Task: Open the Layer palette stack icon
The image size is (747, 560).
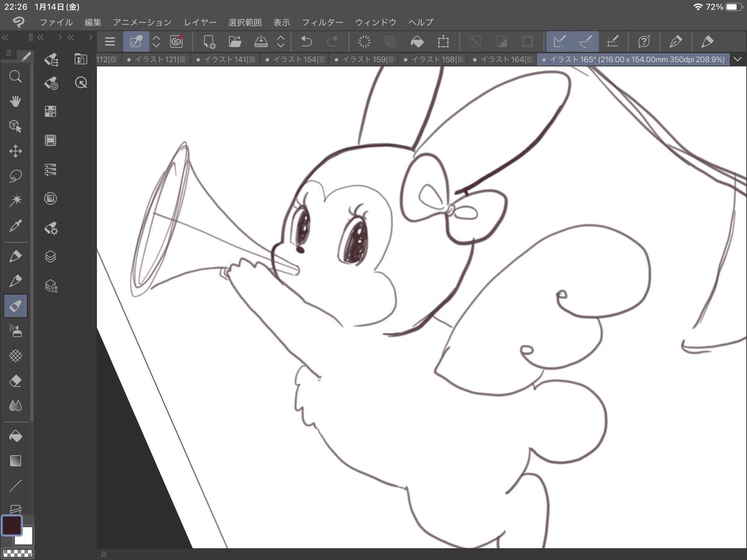Action: point(51,256)
